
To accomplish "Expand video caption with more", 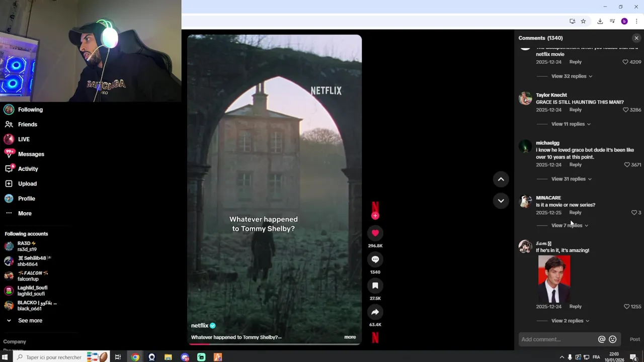I will click(x=350, y=337).
